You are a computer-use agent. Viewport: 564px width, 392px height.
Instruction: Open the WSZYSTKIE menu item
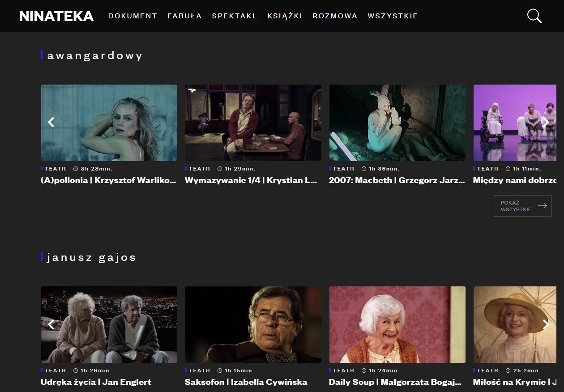(393, 16)
